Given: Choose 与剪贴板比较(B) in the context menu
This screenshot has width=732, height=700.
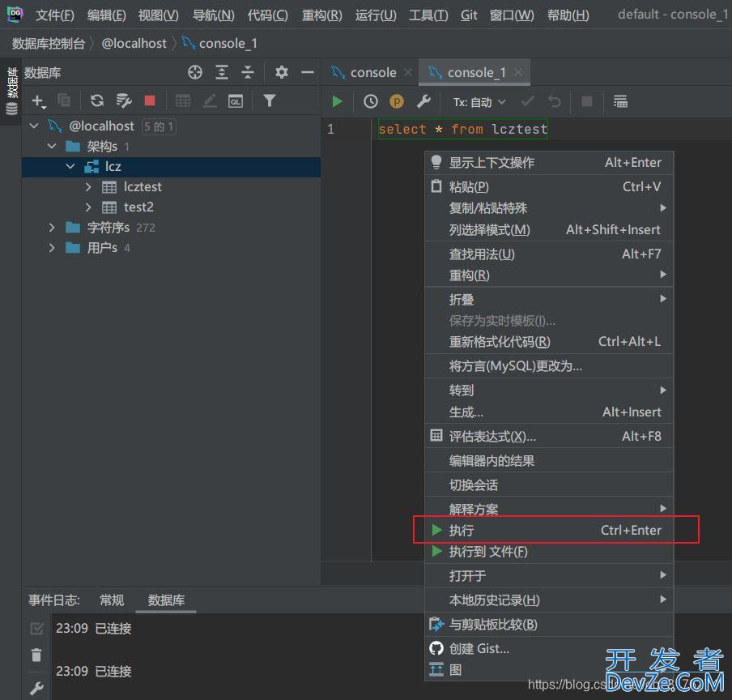Looking at the screenshot, I should (549, 625).
